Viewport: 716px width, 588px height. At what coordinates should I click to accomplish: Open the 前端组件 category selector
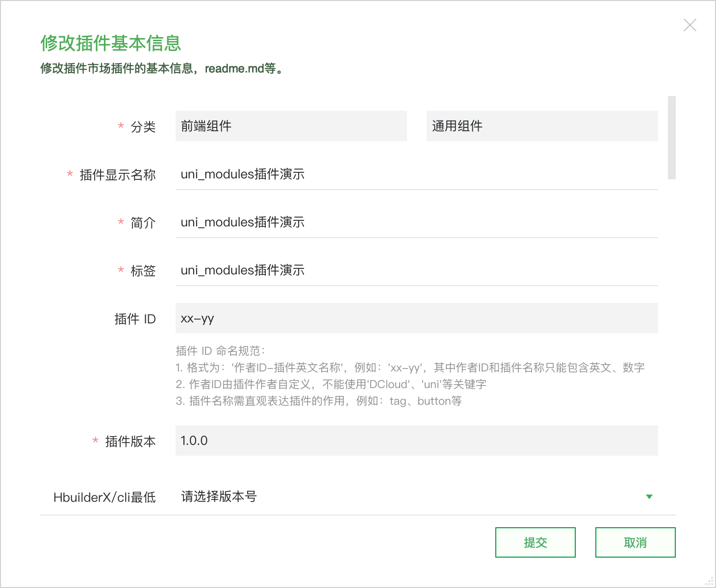click(x=291, y=126)
